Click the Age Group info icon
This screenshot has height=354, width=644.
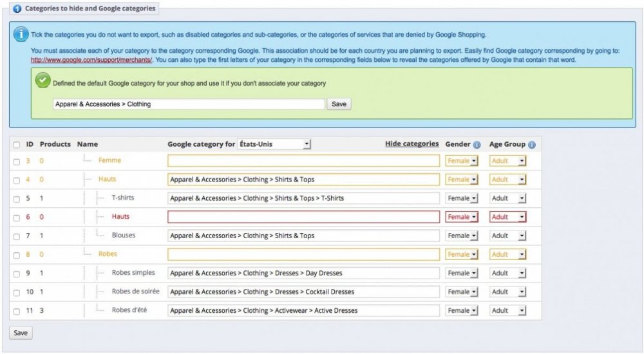coord(532,145)
